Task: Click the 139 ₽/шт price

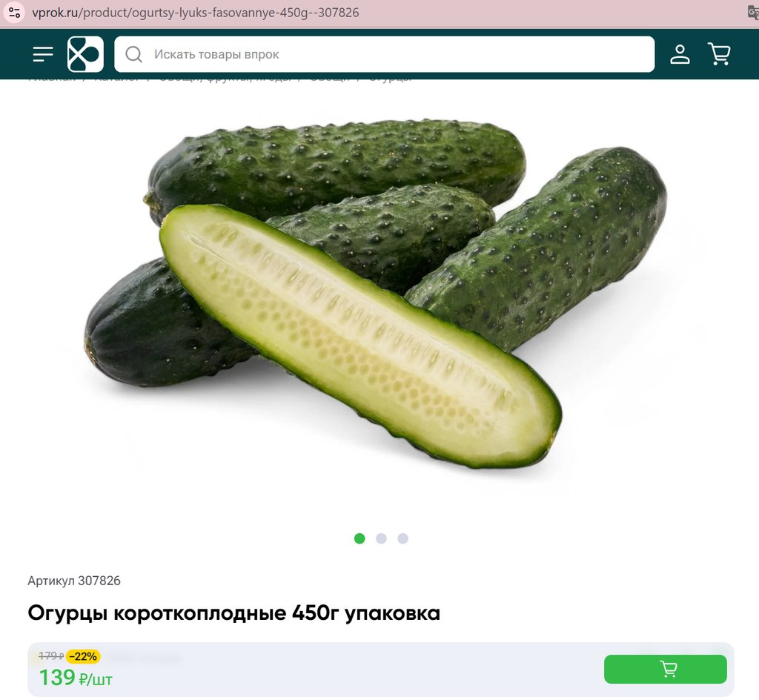Action: click(76, 677)
